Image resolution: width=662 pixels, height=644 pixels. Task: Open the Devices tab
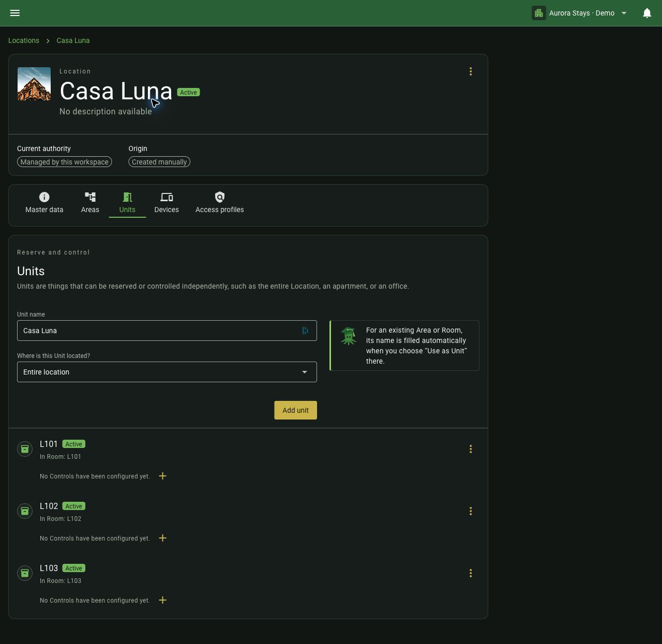167,203
